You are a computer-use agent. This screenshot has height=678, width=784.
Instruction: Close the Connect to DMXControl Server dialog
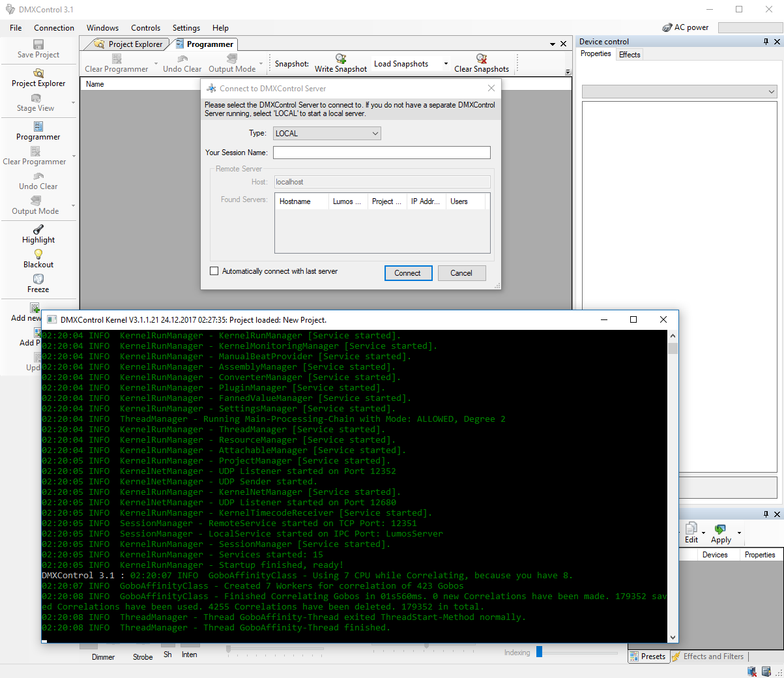point(491,88)
